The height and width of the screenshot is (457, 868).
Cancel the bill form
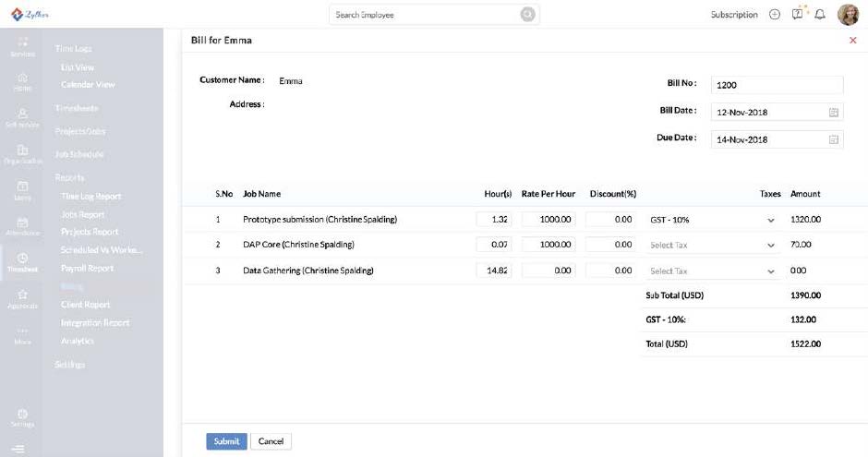[x=271, y=441]
